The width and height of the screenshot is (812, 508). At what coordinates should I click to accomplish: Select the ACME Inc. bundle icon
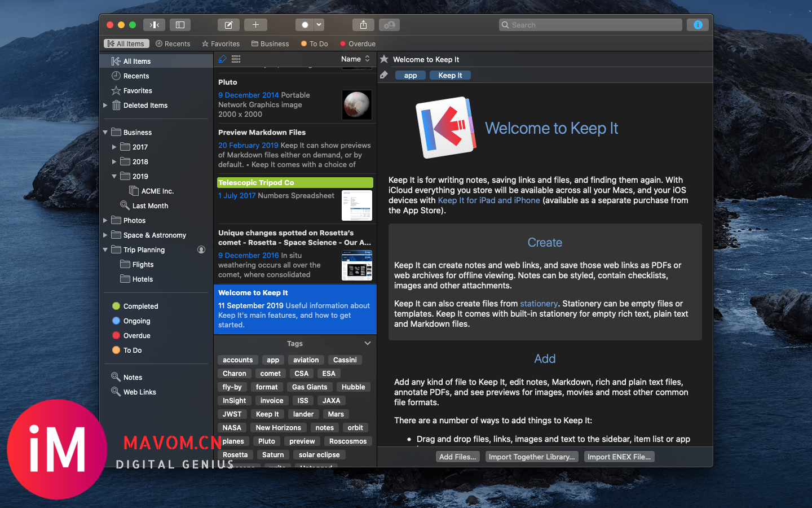point(134,191)
